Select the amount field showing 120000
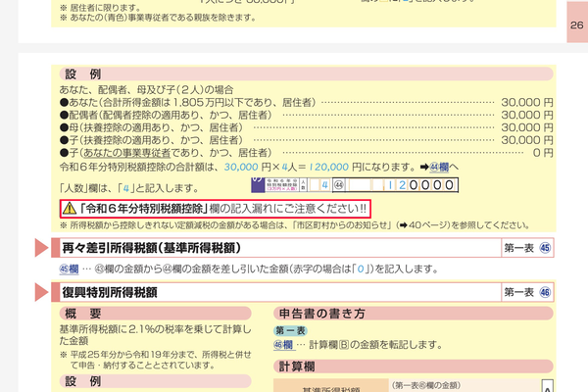 tap(401, 185)
